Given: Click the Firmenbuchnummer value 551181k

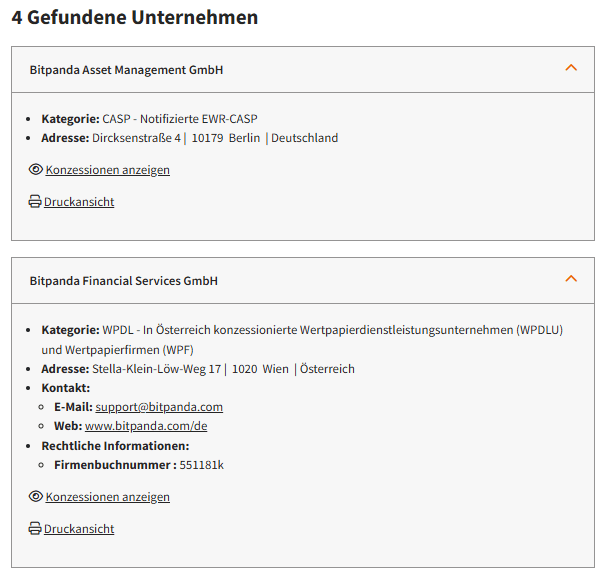Looking at the screenshot, I should 201,465.
